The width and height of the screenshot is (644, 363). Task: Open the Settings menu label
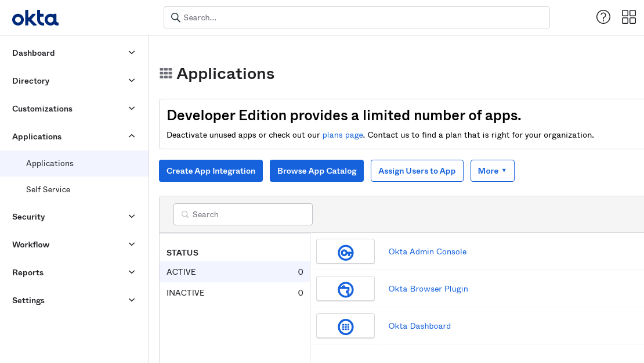(x=28, y=300)
